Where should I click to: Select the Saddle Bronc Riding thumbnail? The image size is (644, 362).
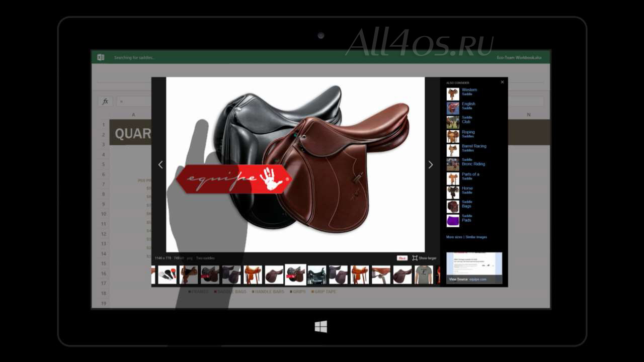(453, 164)
